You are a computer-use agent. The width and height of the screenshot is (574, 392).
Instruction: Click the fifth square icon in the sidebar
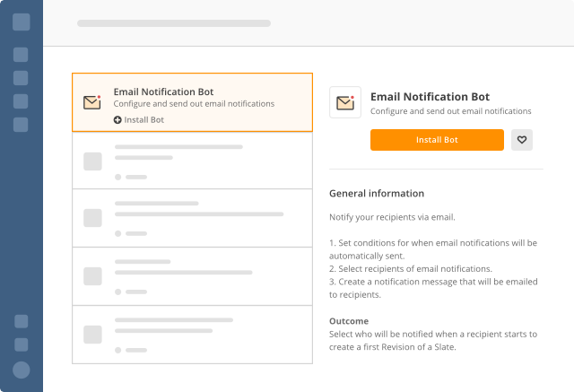coord(21,125)
